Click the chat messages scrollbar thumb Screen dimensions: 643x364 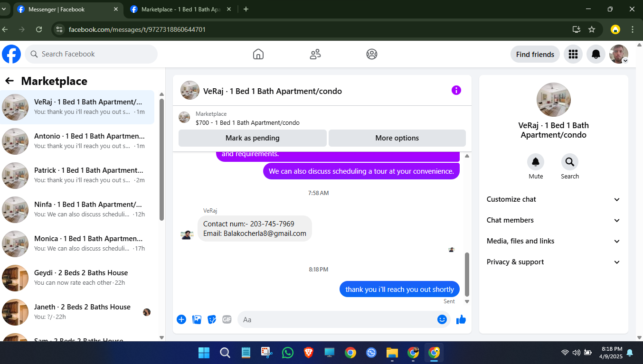click(x=467, y=274)
